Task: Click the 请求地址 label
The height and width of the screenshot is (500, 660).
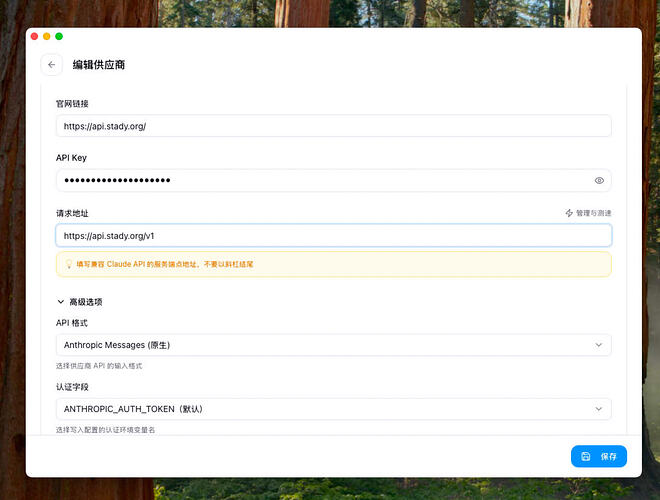Action: 72,213
